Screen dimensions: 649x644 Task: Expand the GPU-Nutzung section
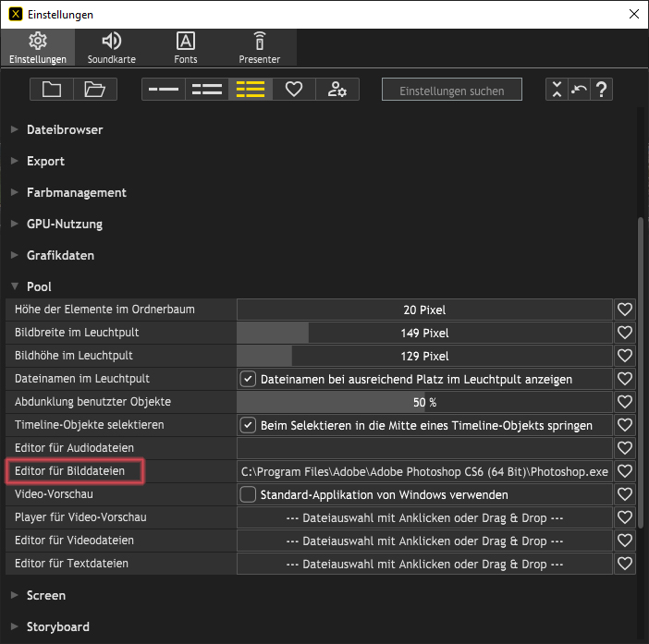(x=15, y=225)
